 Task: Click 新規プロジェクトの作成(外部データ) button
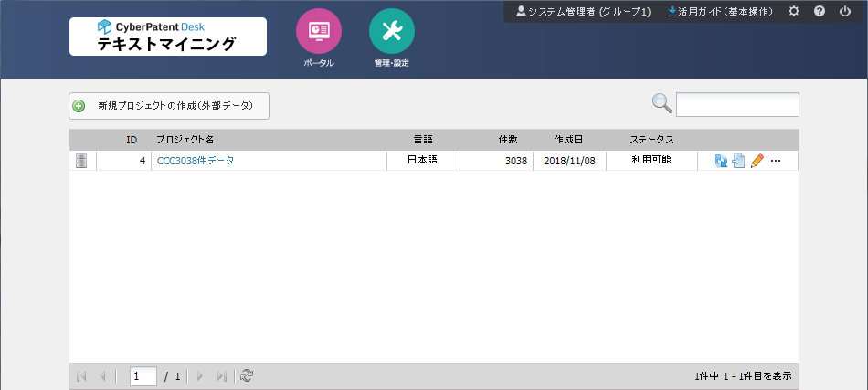coord(169,106)
